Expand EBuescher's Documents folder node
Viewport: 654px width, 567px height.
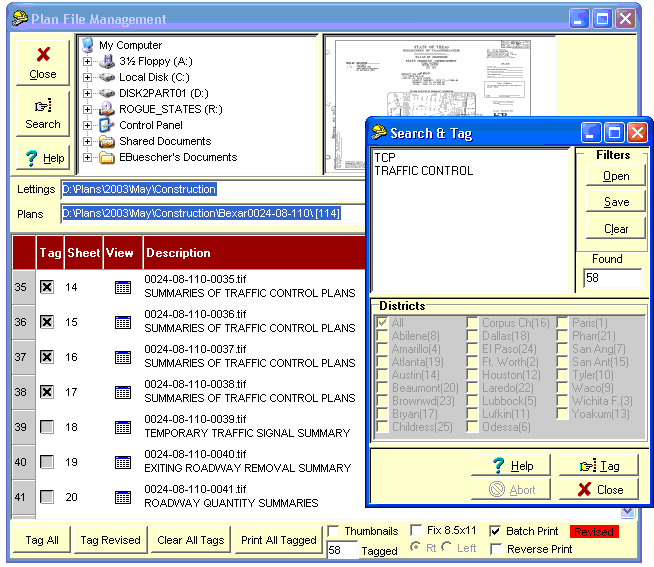[88, 157]
